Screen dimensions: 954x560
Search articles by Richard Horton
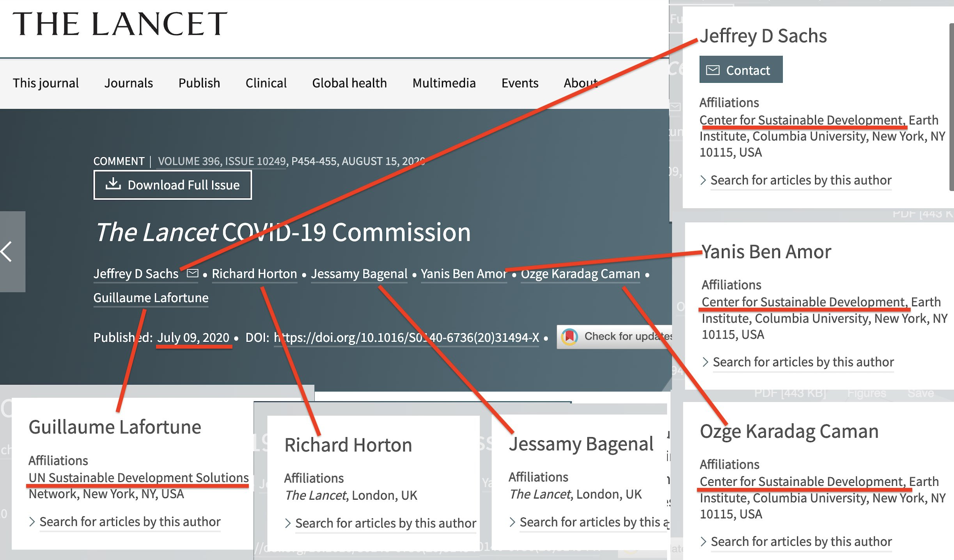tap(385, 523)
